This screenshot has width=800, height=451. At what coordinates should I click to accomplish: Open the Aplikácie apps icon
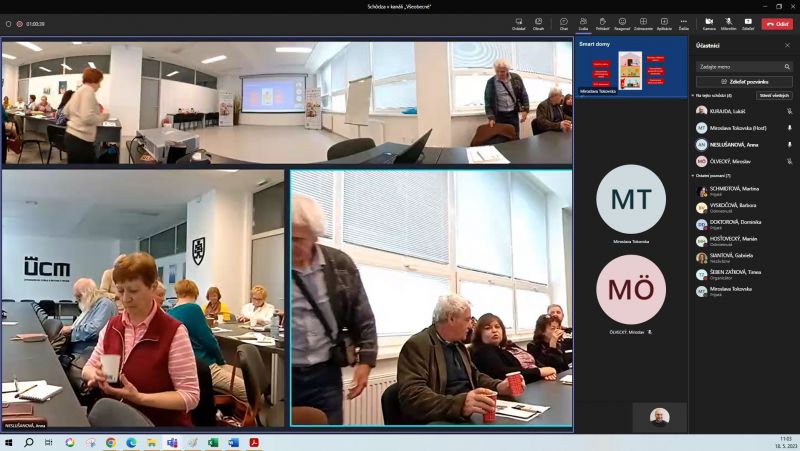pos(664,23)
